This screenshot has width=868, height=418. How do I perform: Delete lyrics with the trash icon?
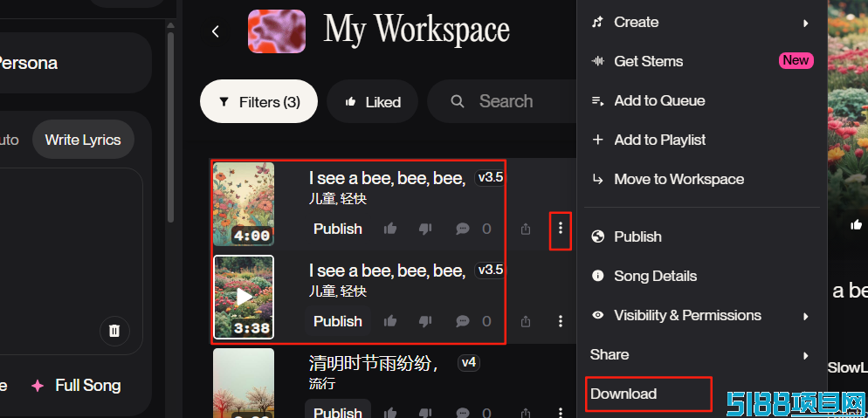coord(114,331)
